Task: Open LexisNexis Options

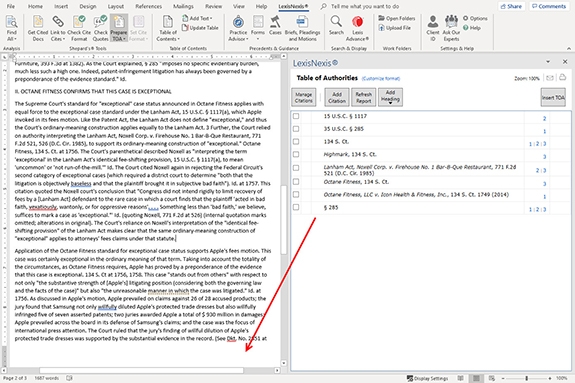Action: click(x=475, y=18)
